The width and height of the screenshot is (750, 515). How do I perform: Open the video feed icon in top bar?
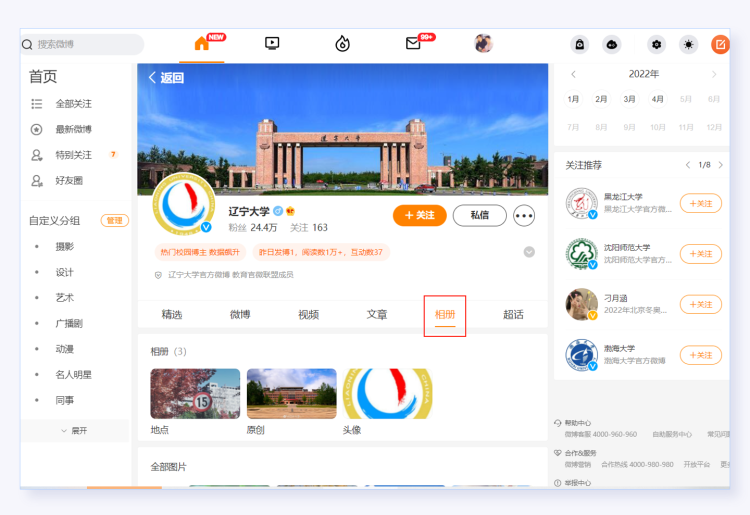coord(272,44)
